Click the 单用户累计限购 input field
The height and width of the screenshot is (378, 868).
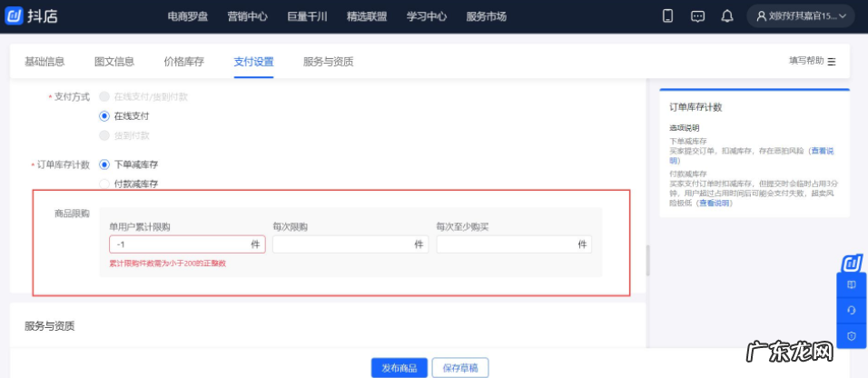pos(187,244)
